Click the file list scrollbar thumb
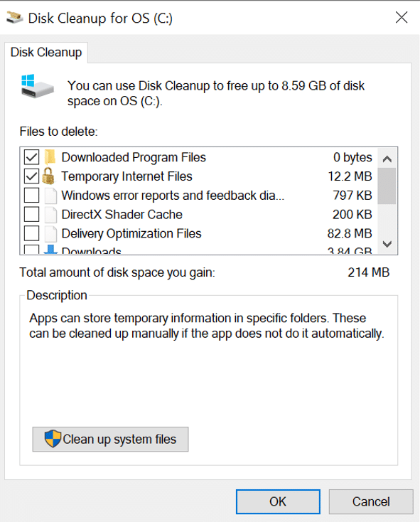 (387, 186)
